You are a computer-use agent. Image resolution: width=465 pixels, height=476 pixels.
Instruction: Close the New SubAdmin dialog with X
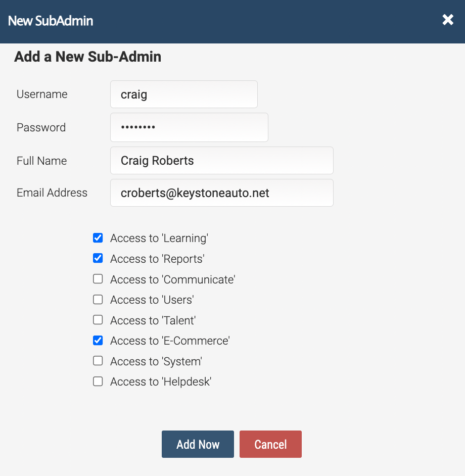[x=448, y=20]
